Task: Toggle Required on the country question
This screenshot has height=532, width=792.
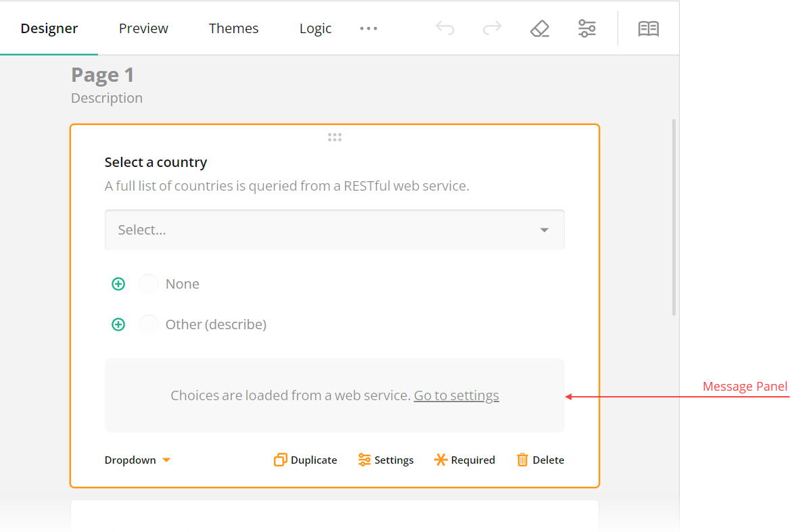Action: tap(465, 460)
